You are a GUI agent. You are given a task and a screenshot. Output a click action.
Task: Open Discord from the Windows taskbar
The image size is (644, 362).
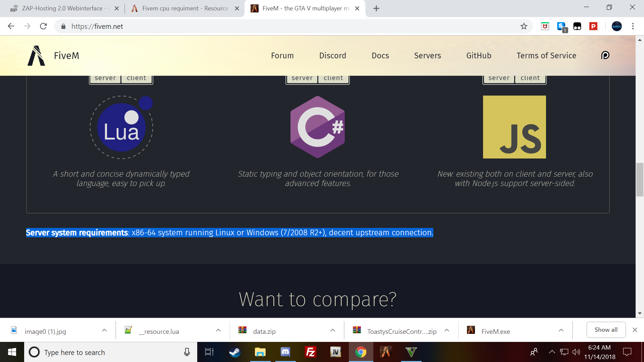(285, 352)
